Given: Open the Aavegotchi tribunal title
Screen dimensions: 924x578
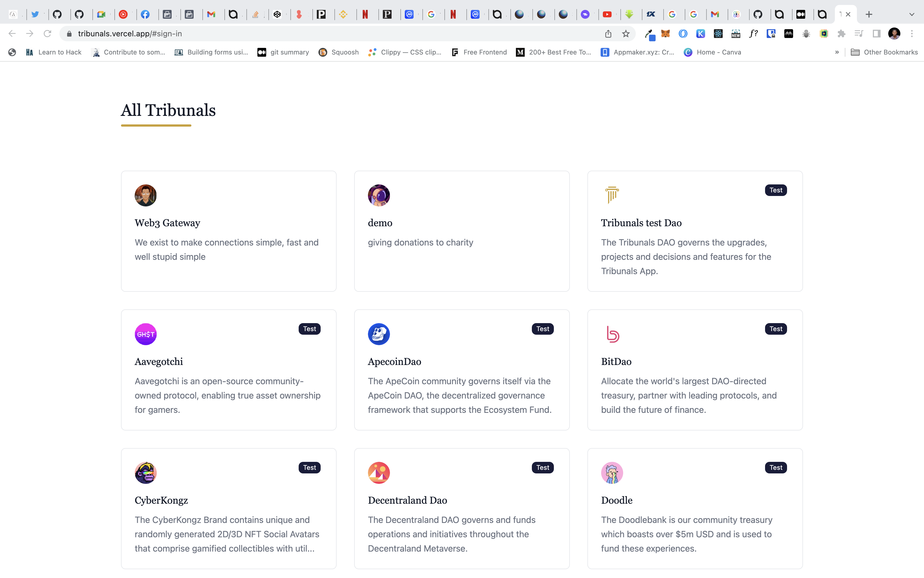Looking at the screenshot, I should coord(158,362).
